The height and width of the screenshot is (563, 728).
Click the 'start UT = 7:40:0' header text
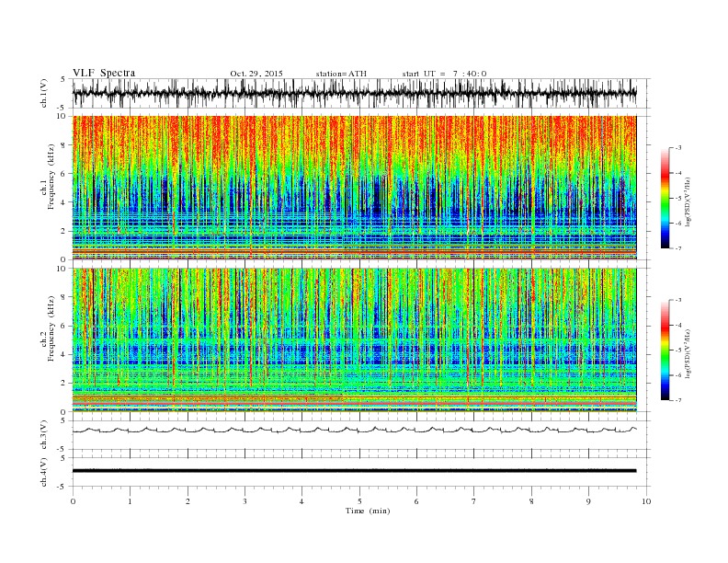tap(444, 74)
